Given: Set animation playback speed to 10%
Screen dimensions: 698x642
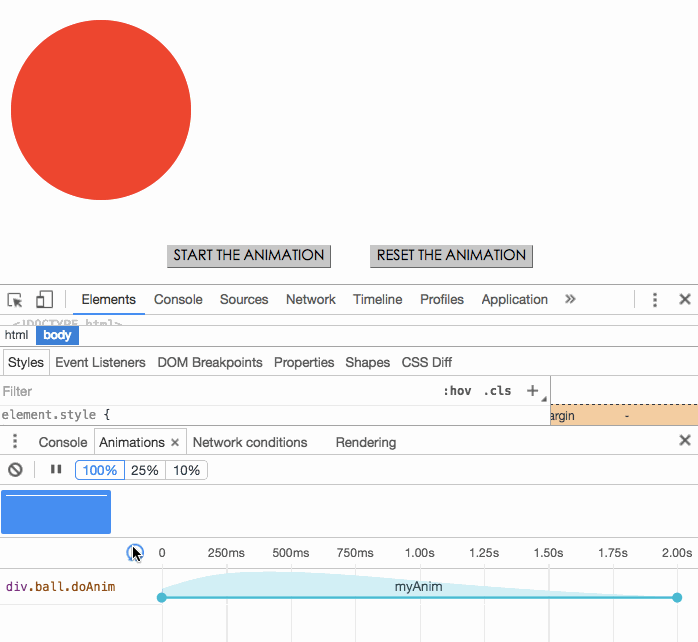Looking at the screenshot, I should [x=186, y=470].
